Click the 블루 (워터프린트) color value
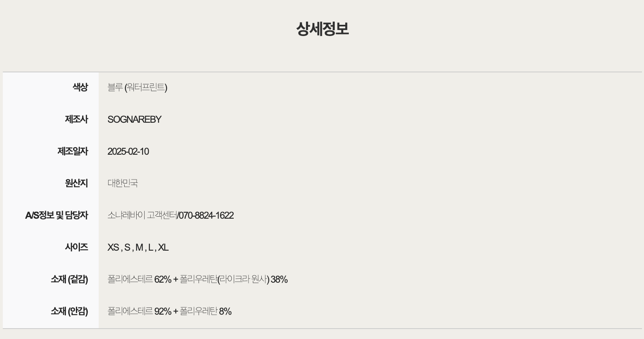Image resolution: width=644 pixels, height=339 pixels. tap(137, 87)
